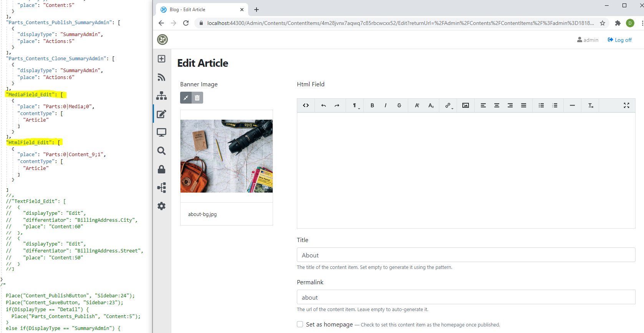644x333 pixels.
Task: Click "HtmlField_Edit" highlighted code text
Action: click(x=30, y=142)
